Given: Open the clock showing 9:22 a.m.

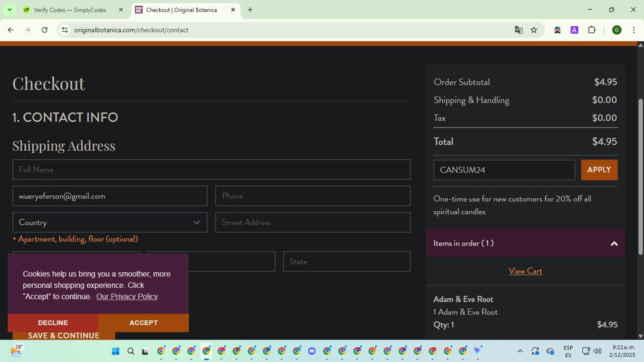Looking at the screenshot, I should pyautogui.click(x=622, y=351).
